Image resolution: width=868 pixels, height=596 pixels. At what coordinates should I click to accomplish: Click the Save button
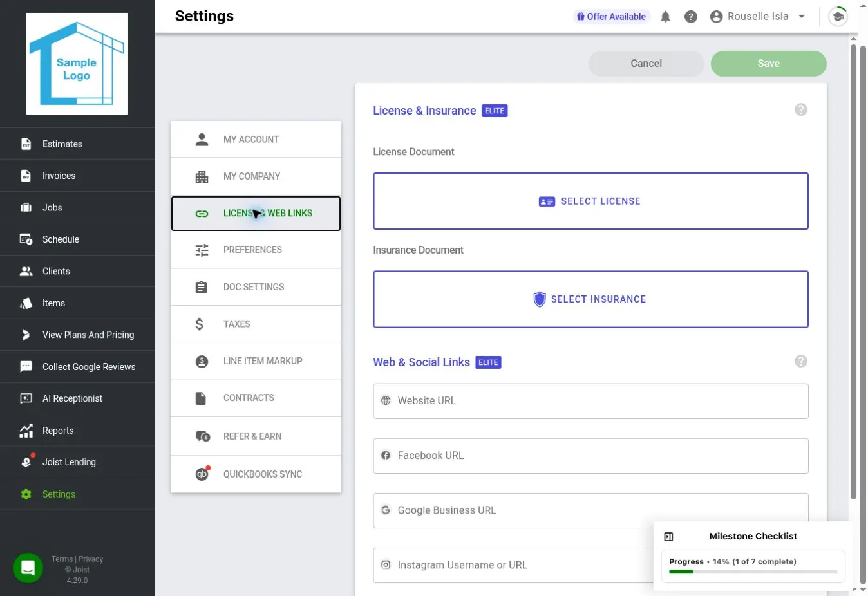(x=768, y=63)
